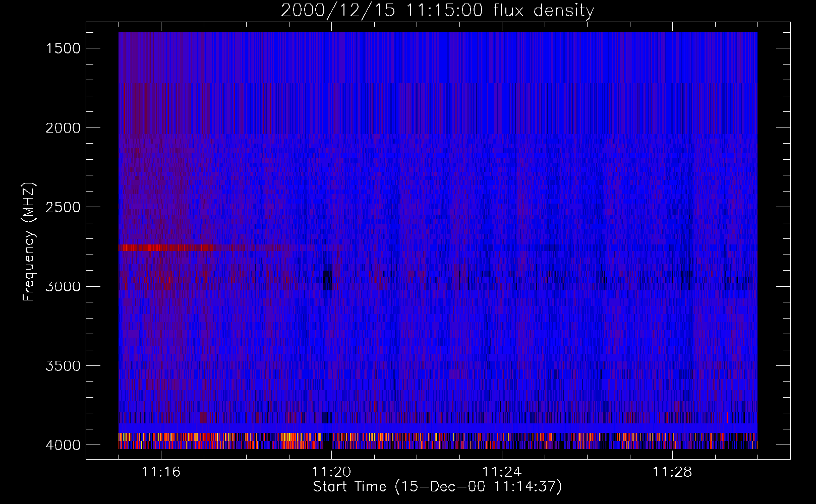This screenshot has width=816, height=504.
Task: Click the 2500 frequency tick label
Action: pyautogui.click(x=63, y=207)
